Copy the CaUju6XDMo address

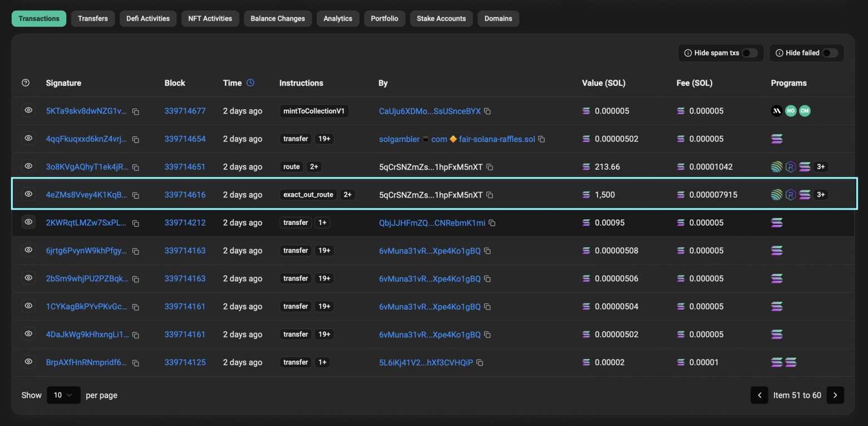tap(487, 111)
